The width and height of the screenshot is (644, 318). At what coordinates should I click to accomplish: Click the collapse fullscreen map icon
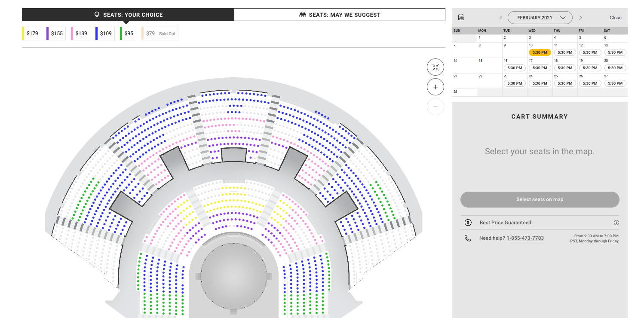point(435,67)
